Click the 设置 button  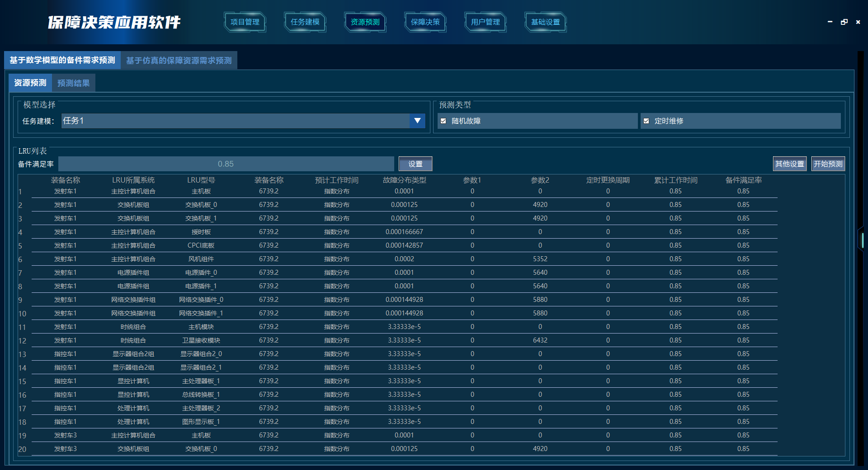[415, 164]
